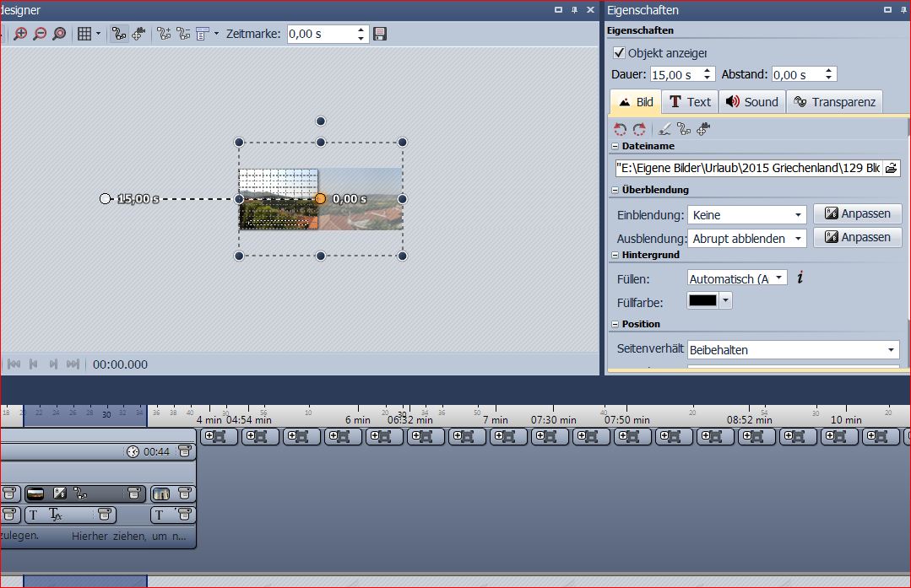The image size is (911, 588).
Task: Toggle motion path editing mode in toolbar
Action: tap(119, 34)
